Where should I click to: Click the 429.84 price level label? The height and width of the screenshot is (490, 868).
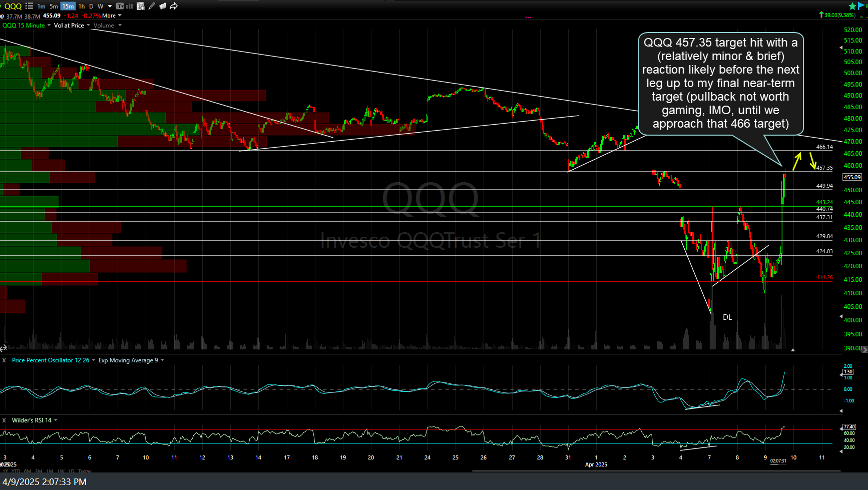pyautogui.click(x=824, y=236)
